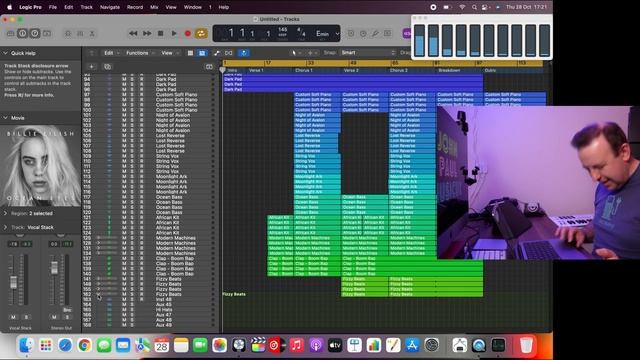Open the File menu
Screen dimensions: 640x360
(x=53, y=7)
